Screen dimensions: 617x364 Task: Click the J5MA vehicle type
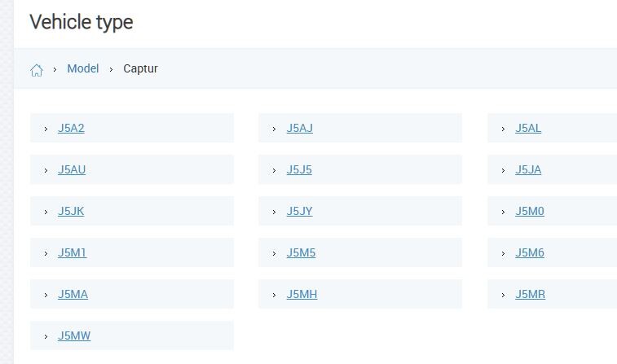(x=73, y=294)
